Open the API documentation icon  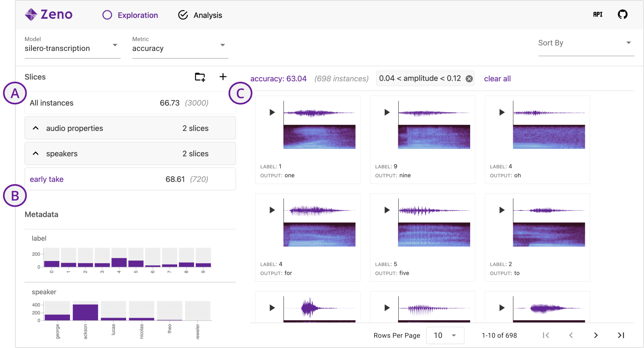(x=598, y=15)
